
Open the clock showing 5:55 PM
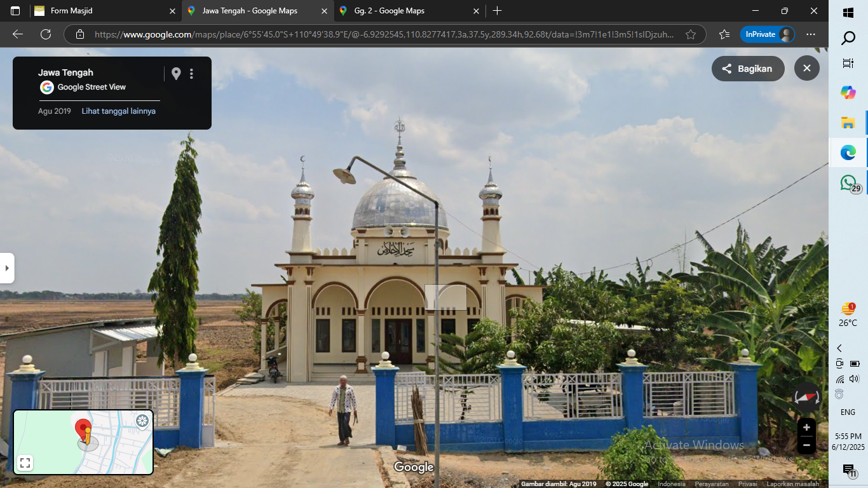pyautogui.click(x=848, y=442)
